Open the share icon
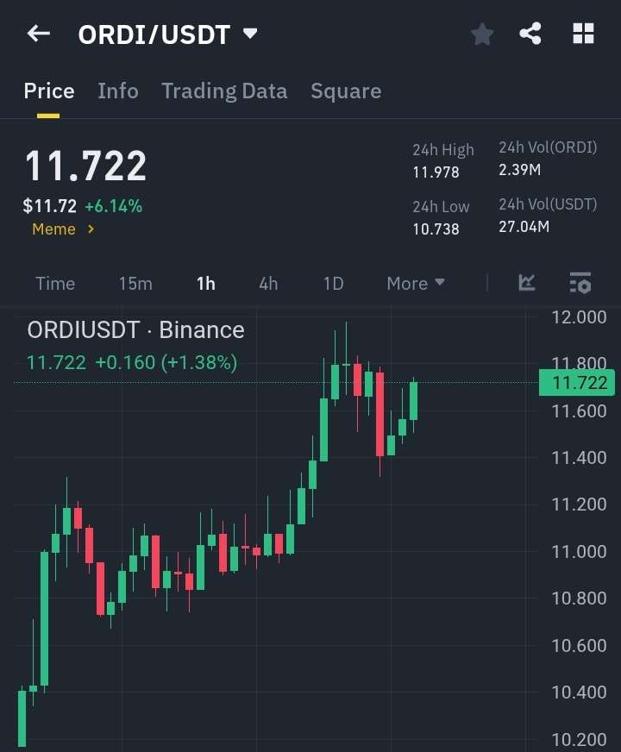Viewport: 621px width, 752px height. click(x=530, y=34)
